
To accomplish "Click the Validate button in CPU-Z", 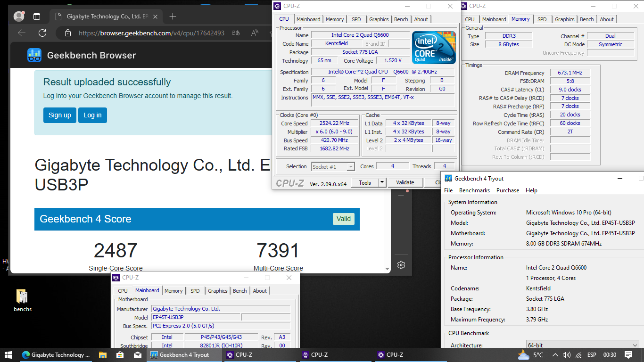I will (405, 182).
